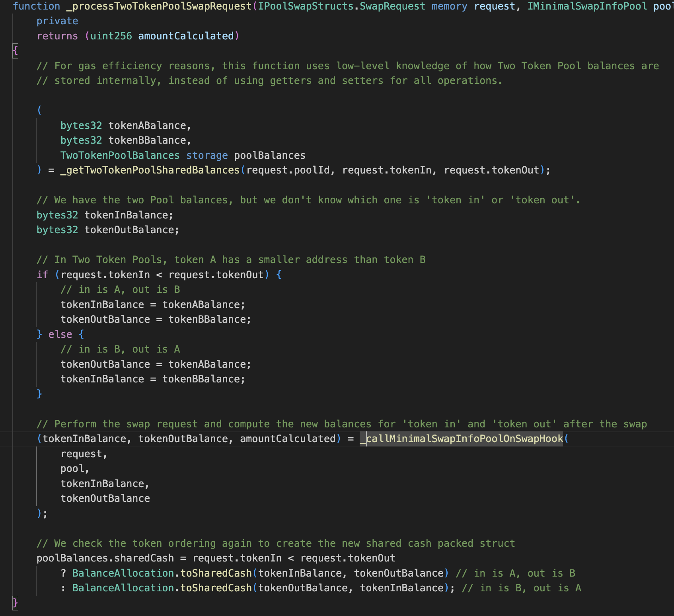Click the if keyword of the token comparison
674x616 pixels.
click(x=42, y=275)
